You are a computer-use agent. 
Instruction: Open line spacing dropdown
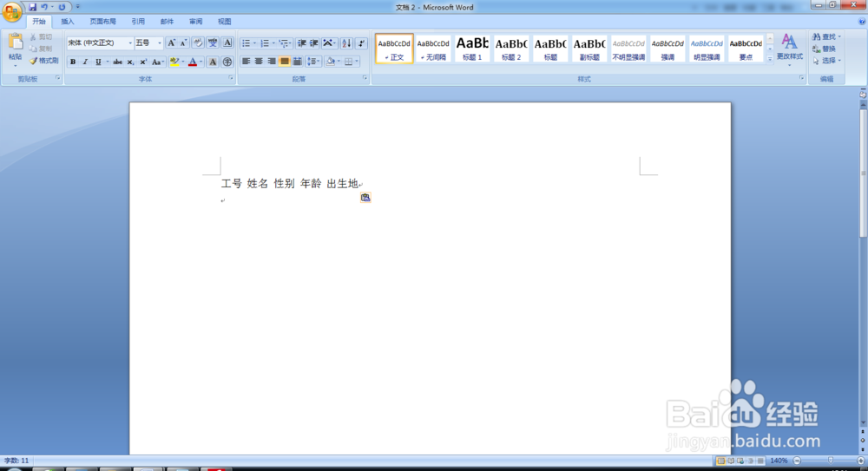point(313,62)
